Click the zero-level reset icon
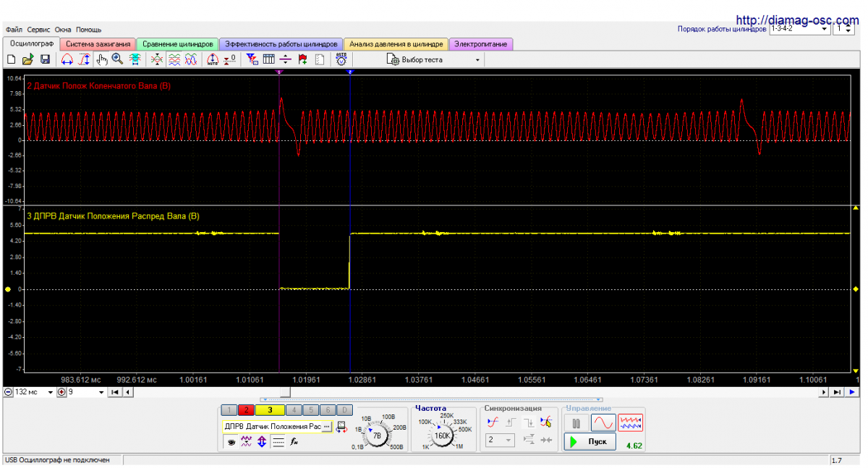 tap(229, 59)
